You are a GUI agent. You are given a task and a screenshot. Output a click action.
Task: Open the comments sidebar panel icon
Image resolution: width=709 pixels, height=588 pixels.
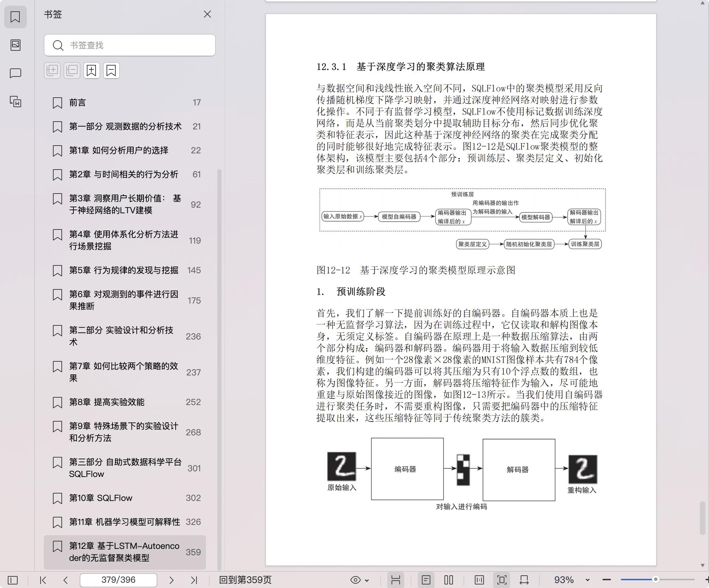click(x=15, y=73)
